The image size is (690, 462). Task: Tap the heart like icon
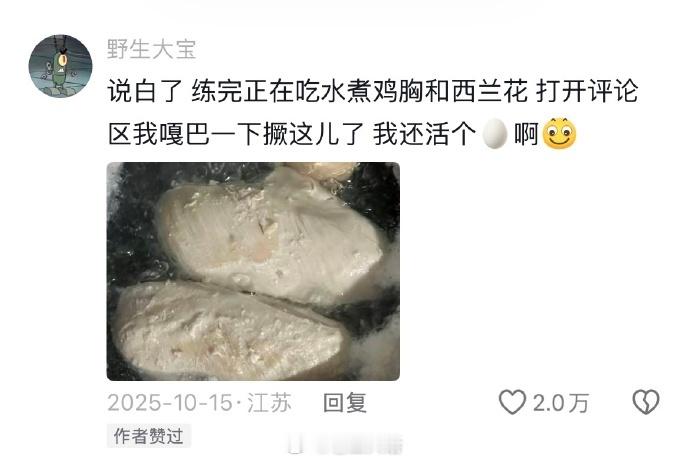click(x=512, y=402)
